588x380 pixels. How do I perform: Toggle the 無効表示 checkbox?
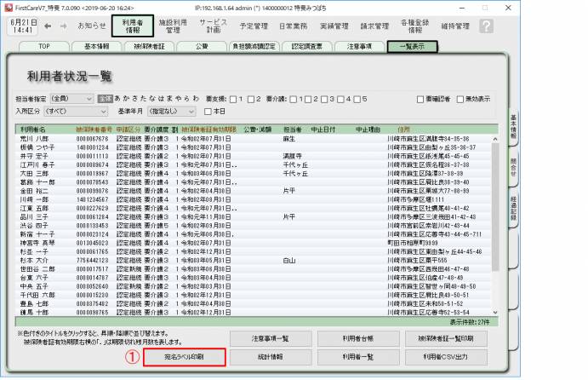pyautogui.click(x=458, y=99)
